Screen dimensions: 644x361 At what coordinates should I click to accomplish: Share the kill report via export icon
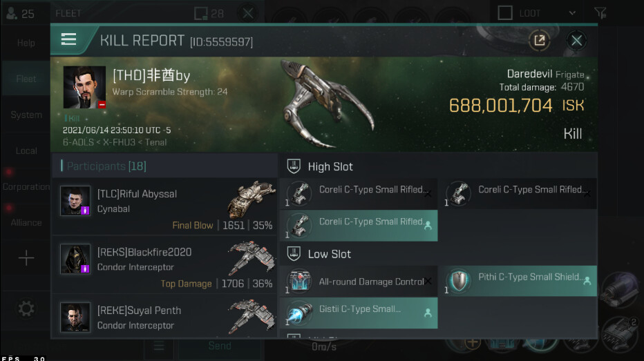click(x=539, y=40)
